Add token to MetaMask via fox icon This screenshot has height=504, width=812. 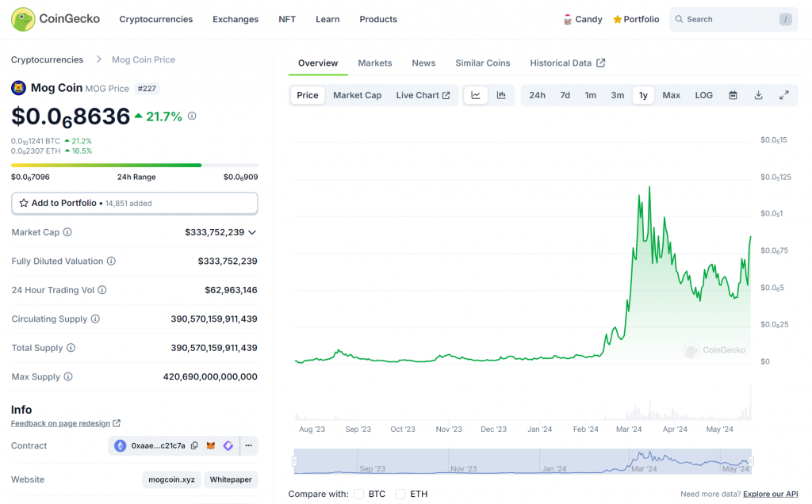[211, 446]
